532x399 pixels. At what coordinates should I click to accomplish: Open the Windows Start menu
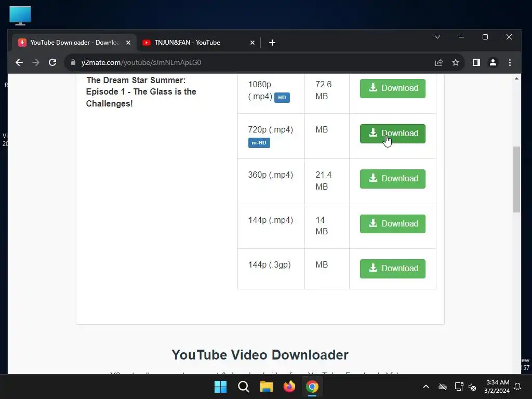(220, 387)
